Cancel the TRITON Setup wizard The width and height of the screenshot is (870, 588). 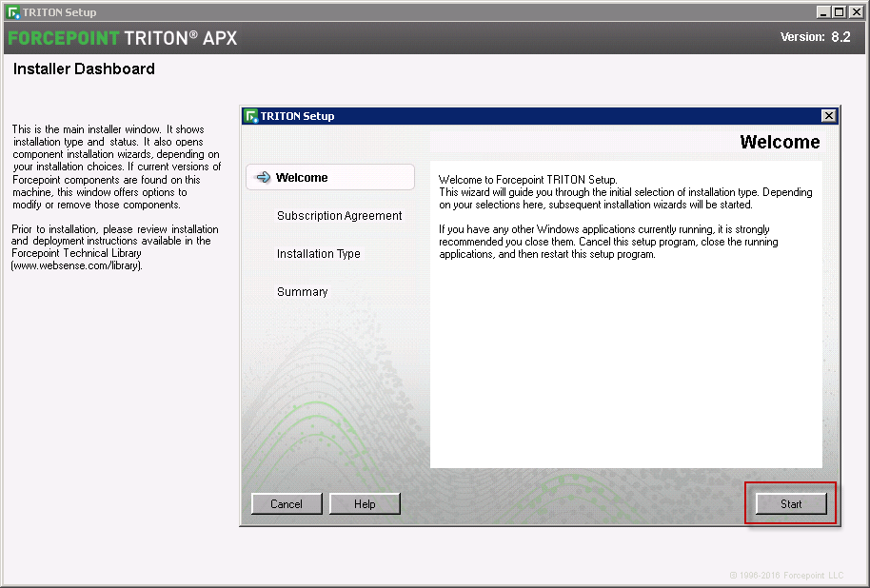[x=287, y=503]
